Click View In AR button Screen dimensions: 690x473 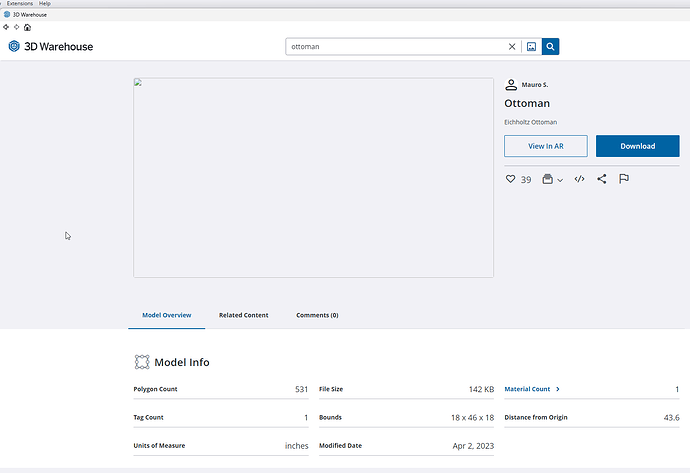point(546,146)
